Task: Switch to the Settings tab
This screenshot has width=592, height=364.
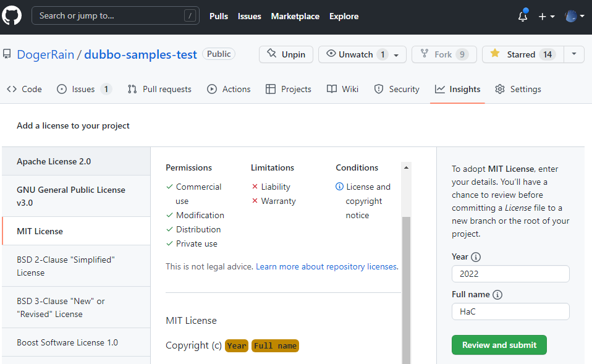Action: (518, 89)
